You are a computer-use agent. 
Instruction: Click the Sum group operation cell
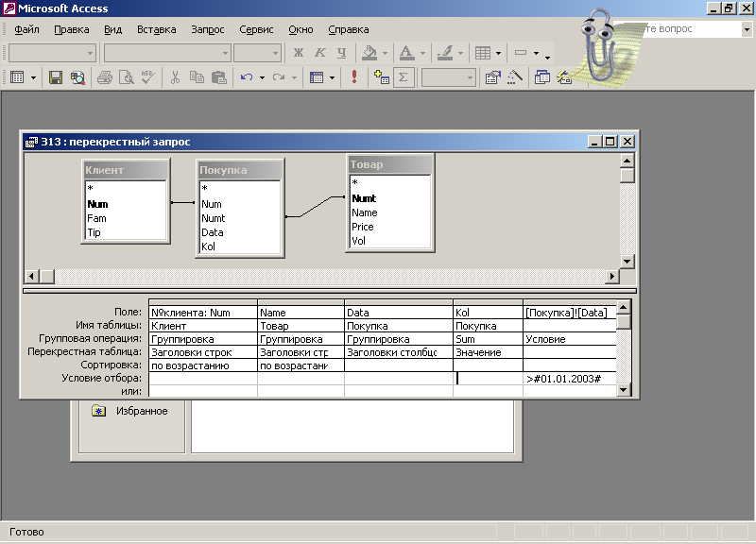[488, 339]
